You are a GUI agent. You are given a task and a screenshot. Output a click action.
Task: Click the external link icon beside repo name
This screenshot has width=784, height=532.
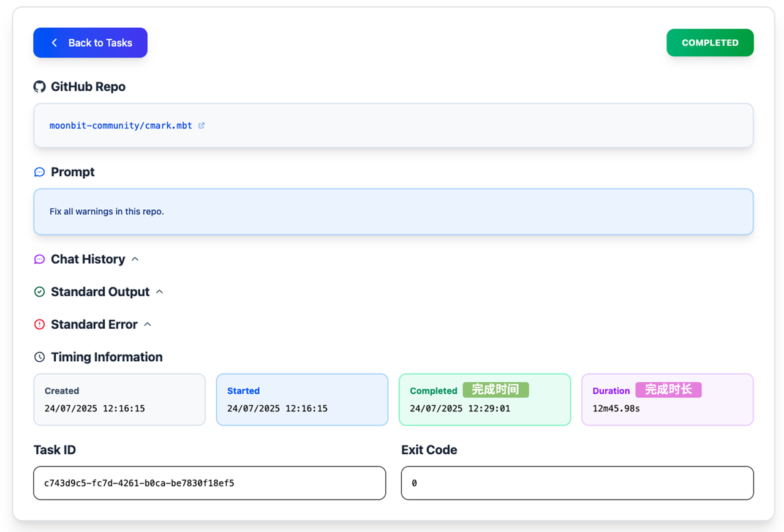click(x=202, y=126)
